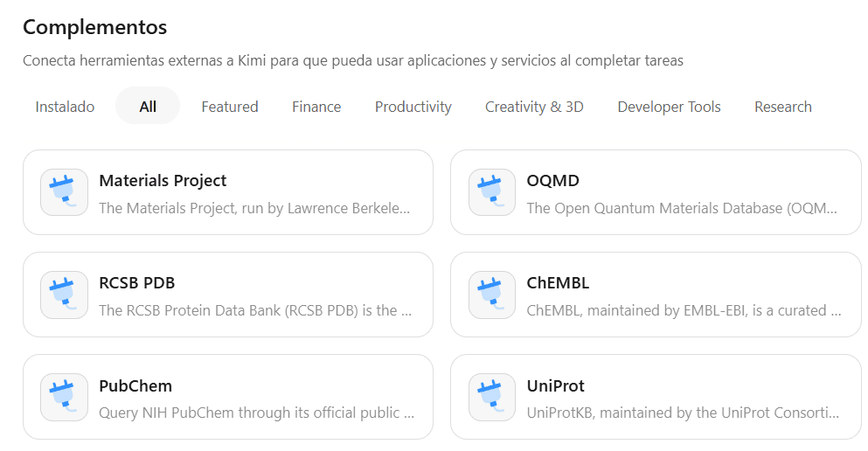Select the All tab
868x451 pixels.
click(x=148, y=107)
